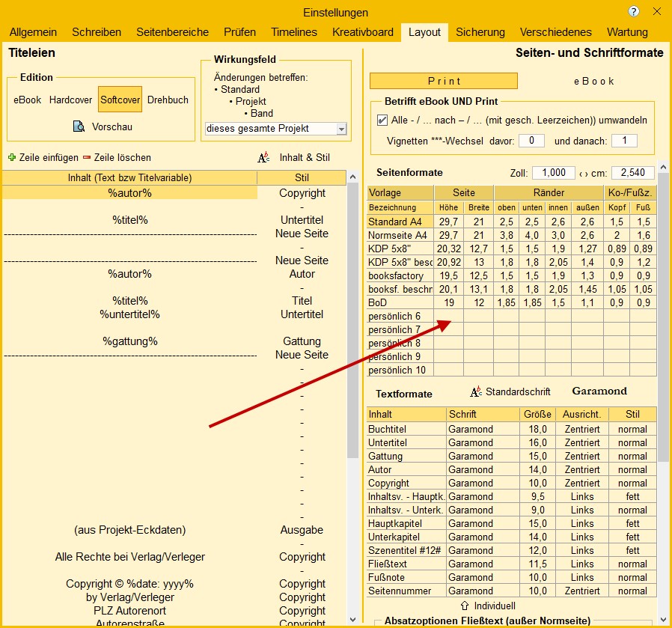Select the 'Fußnote' text format row

pos(512,577)
